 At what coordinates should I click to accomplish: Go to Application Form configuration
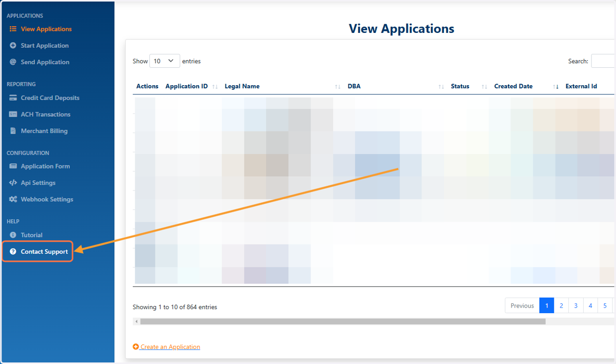[45, 166]
